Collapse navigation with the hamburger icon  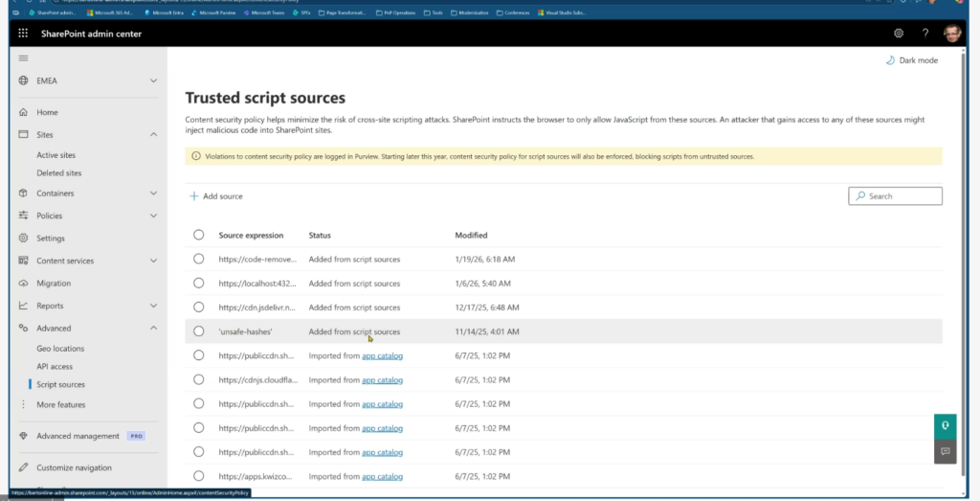click(23, 58)
